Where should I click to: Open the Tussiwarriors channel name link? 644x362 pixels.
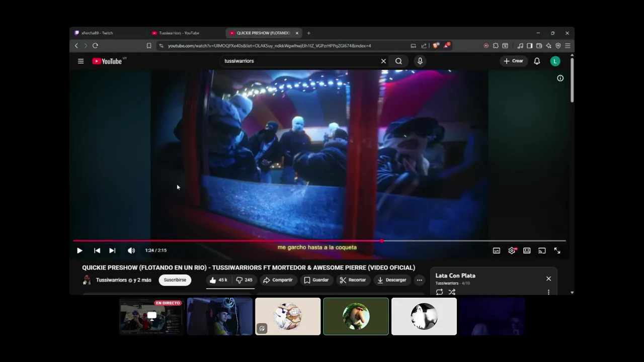(111, 280)
